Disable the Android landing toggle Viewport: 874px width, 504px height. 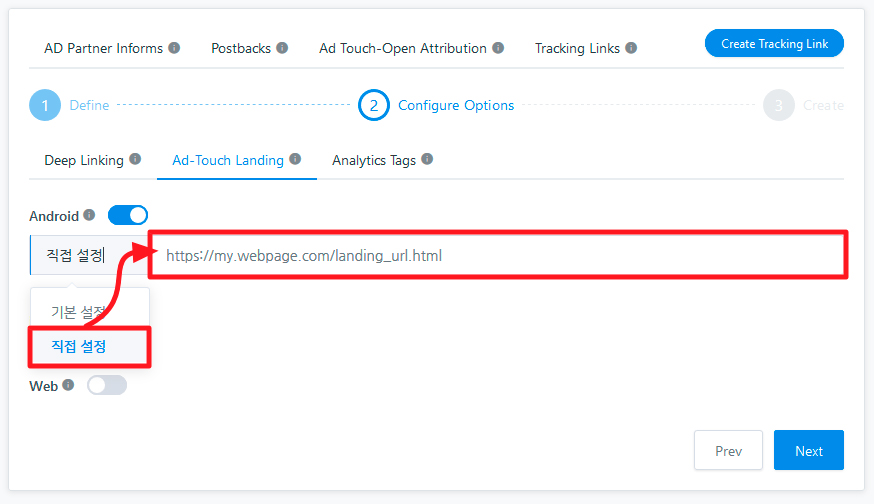point(128,215)
